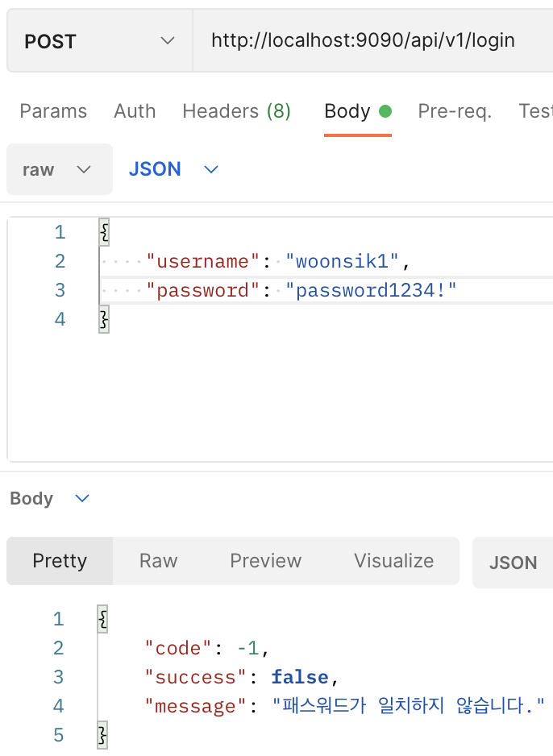Switch to the Params tab
Viewport: 553px width, 756px height.
pos(53,111)
